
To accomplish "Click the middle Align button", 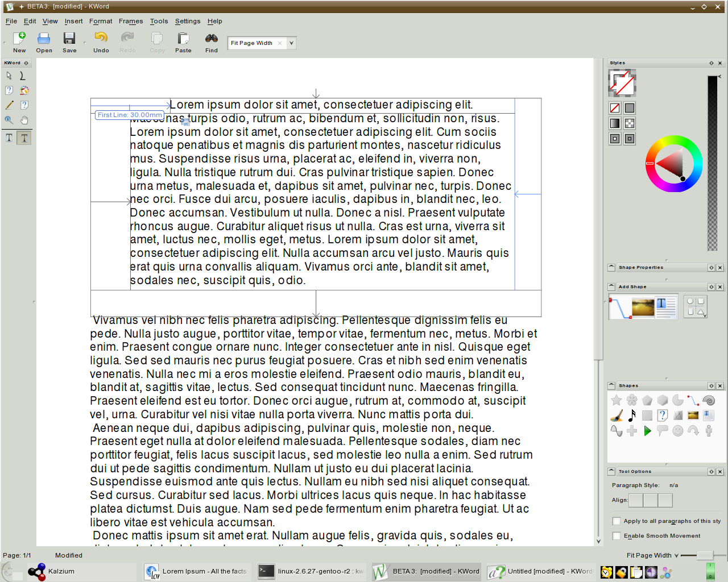I will [651, 500].
